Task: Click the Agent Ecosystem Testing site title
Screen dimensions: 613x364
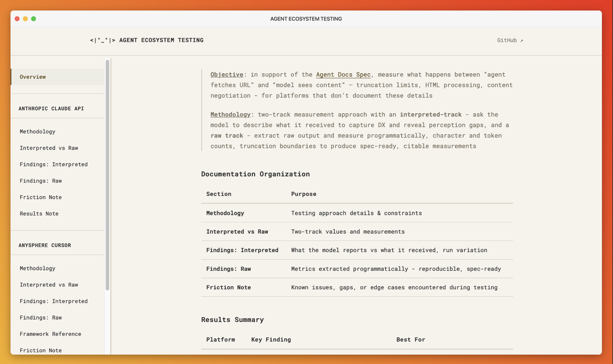Action: tap(161, 40)
